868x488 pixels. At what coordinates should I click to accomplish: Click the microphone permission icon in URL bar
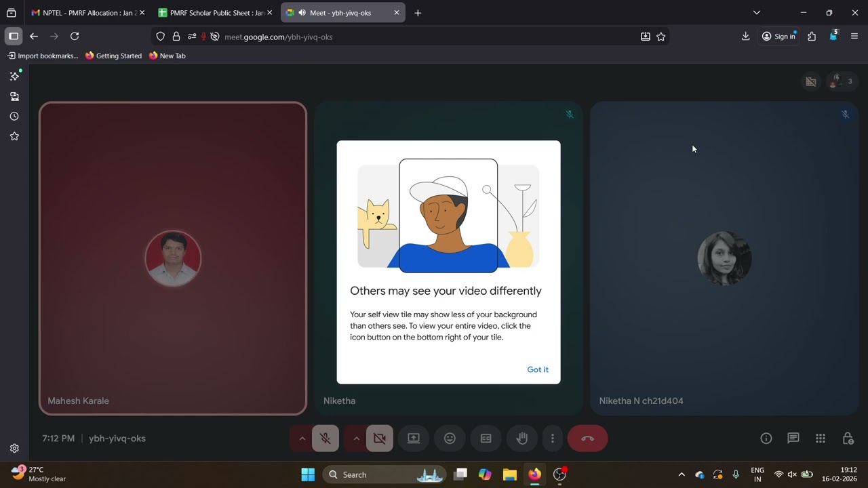[x=203, y=37]
